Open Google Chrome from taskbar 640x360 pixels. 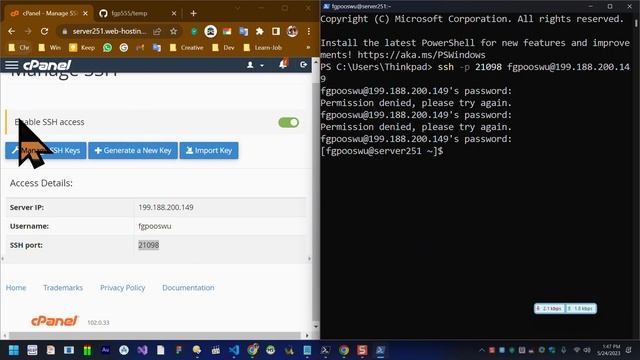pos(344,350)
